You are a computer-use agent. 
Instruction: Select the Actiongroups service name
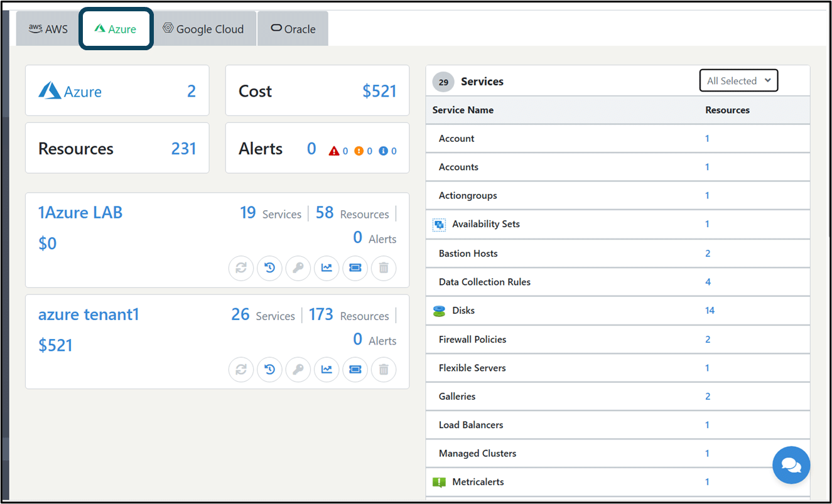click(468, 196)
